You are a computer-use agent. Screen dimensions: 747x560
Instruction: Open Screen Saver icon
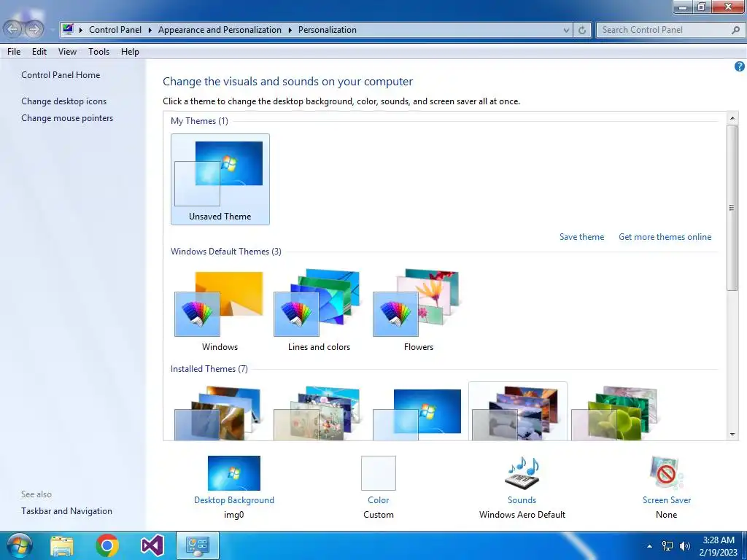coord(666,472)
